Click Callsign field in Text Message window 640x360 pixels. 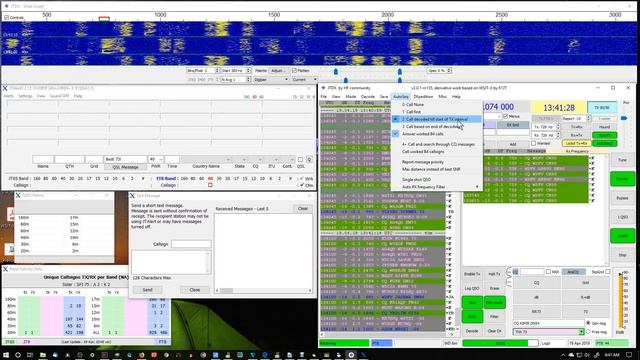(x=191, y=244)
